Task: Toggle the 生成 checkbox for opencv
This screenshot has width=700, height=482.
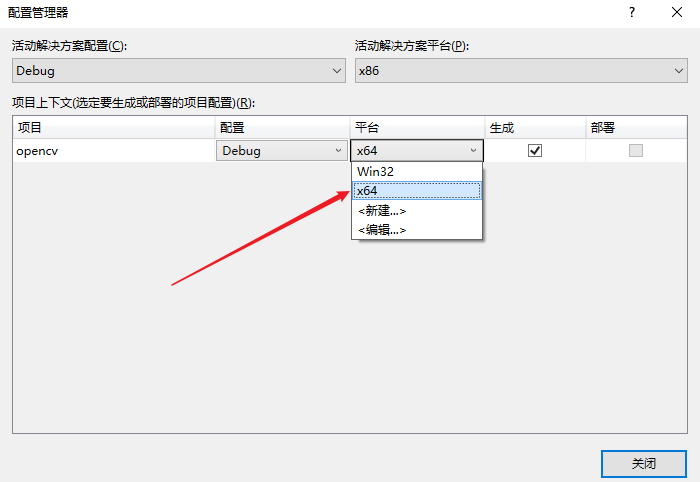Action: click(x=535, y=151)
